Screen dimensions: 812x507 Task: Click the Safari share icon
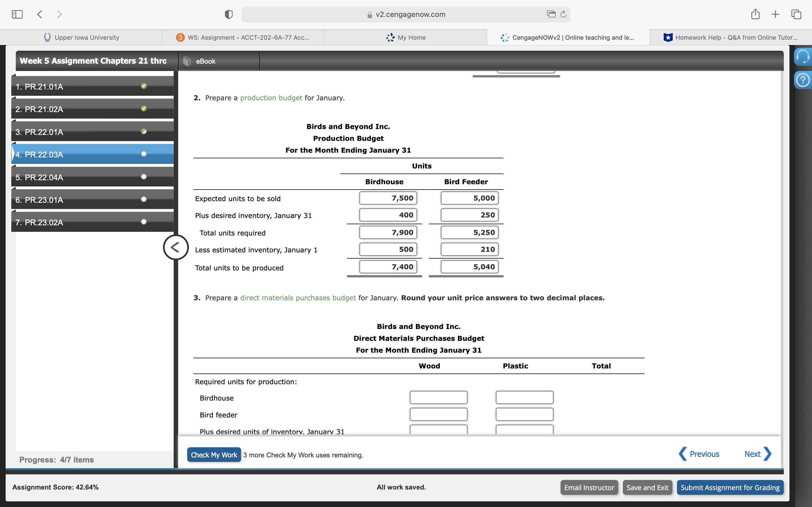click(755, 14)
